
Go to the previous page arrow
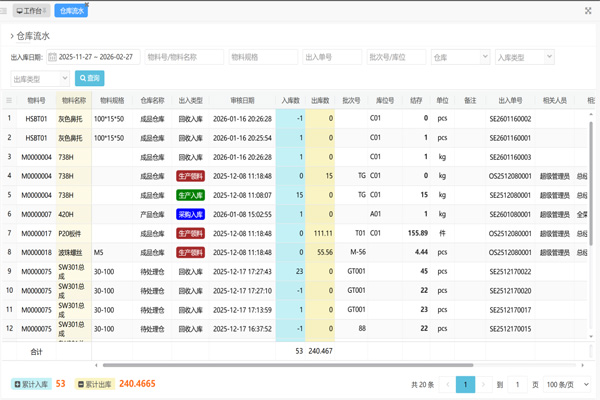(x=447, y=384)
